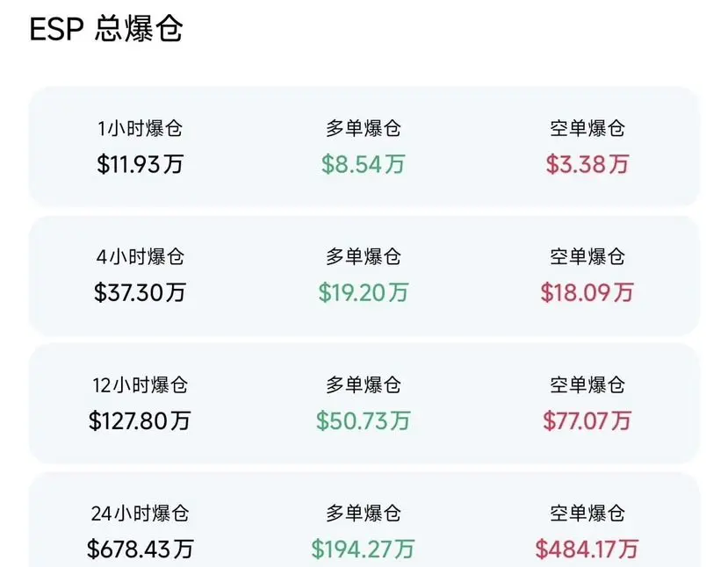Tap 多单爆仓 label in 1-hour card
This screenshot has width=728, height=567.
[364, 129]
